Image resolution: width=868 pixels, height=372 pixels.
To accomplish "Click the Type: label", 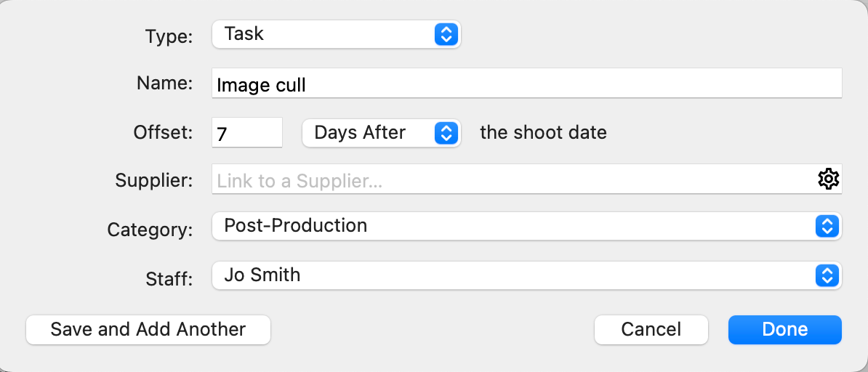I will click(x=169, y=36).
